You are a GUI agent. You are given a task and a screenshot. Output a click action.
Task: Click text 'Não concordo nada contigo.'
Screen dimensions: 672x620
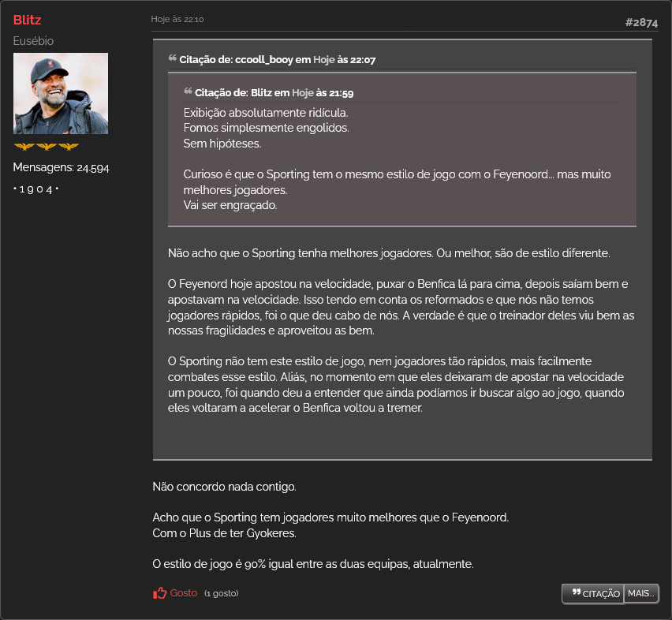pyautogui.click(x=225, y=487)
